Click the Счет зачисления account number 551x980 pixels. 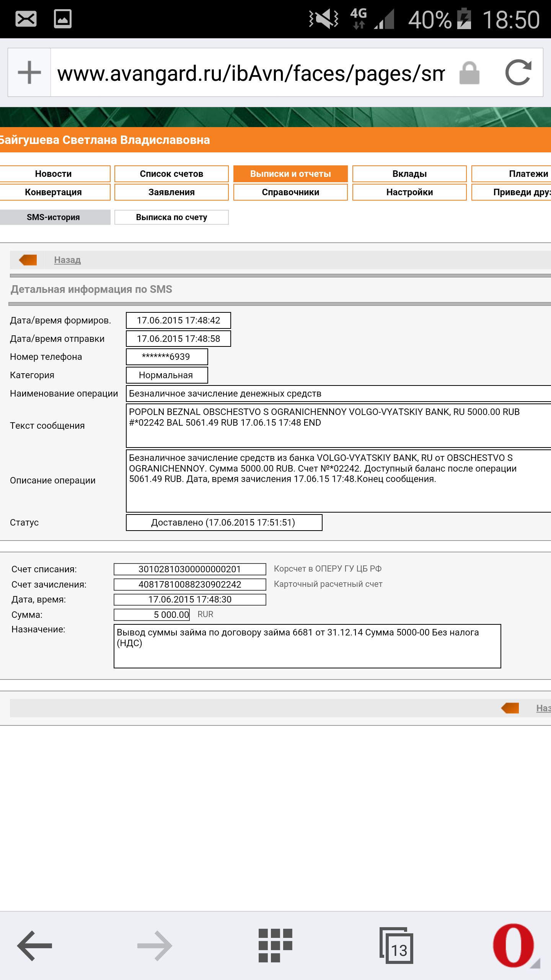click(x=190, y=585)
